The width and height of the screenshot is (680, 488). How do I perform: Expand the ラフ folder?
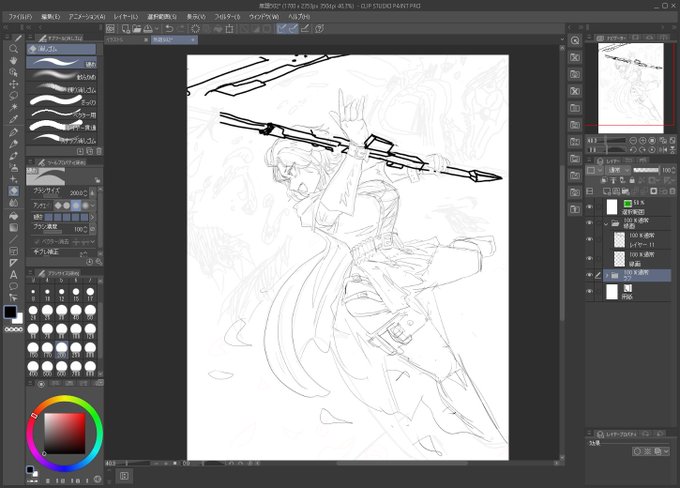(x=607, y=275)
